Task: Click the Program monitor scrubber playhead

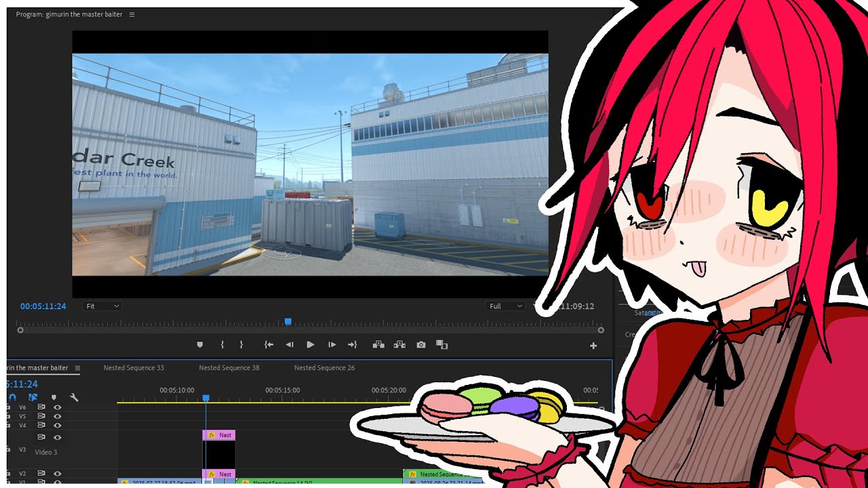Action: pyautogui.click(x=288, y=322)
